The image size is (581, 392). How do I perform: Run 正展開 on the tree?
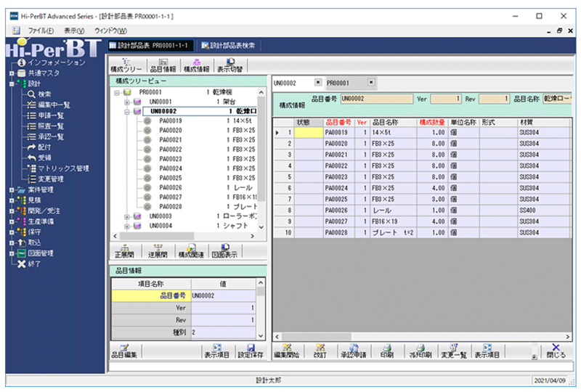tap(124, 251)
